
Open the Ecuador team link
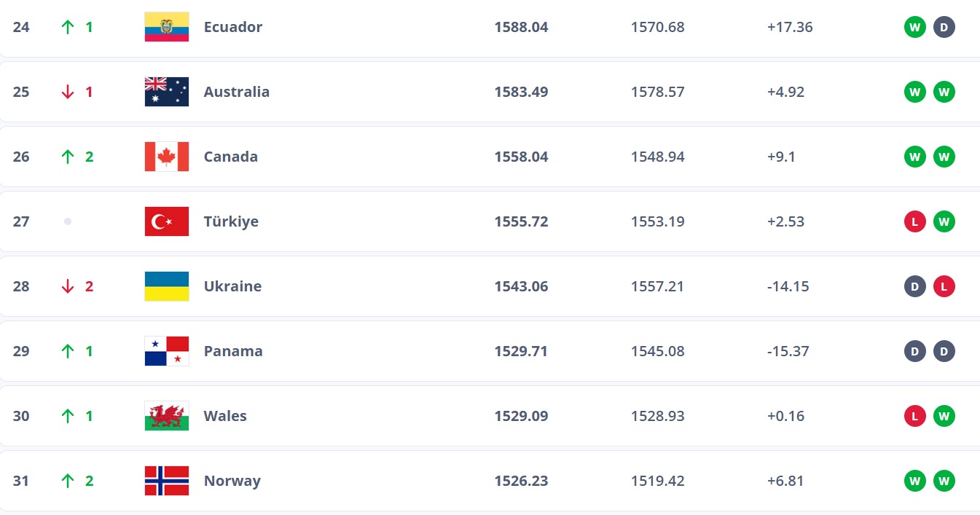[233, 27]
